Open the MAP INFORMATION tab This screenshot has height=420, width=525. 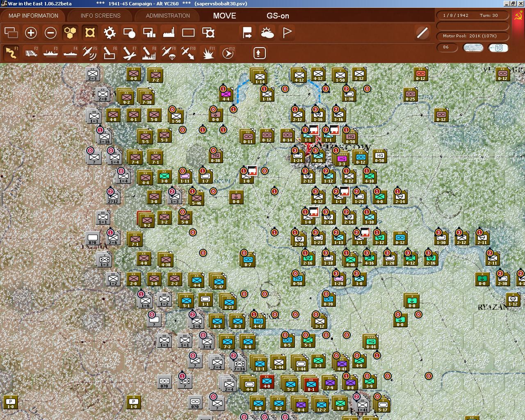point(33,16)
